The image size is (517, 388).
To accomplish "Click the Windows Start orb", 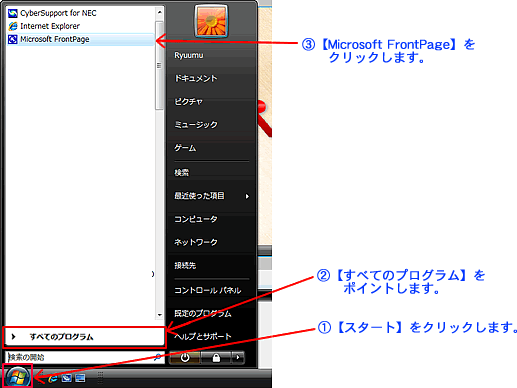I will [x=17, y=377].
